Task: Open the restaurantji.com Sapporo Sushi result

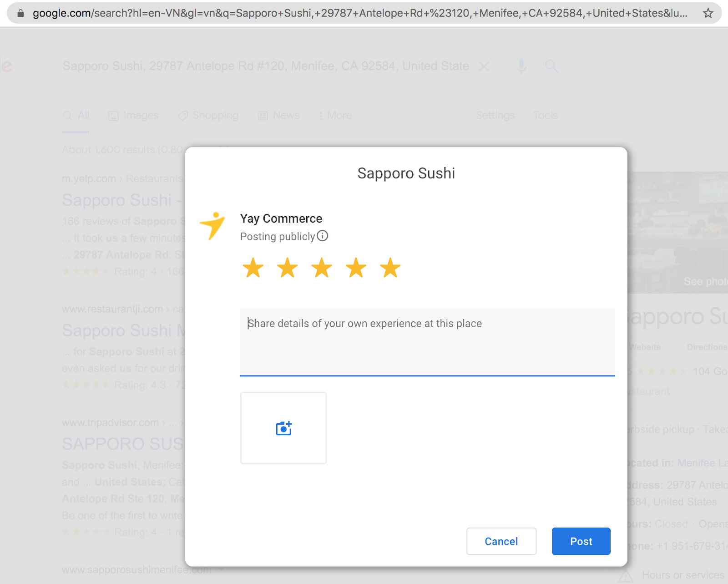Action: point(124,330)
